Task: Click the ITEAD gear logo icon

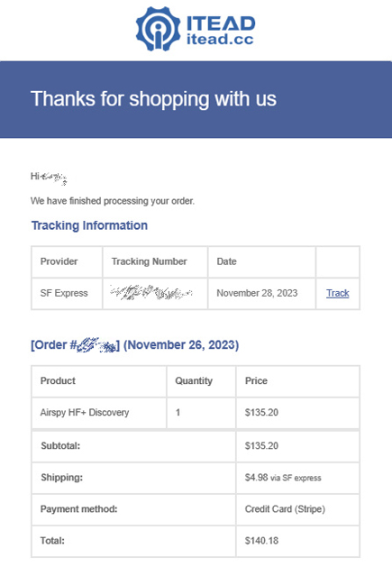Action: point(158,29)
